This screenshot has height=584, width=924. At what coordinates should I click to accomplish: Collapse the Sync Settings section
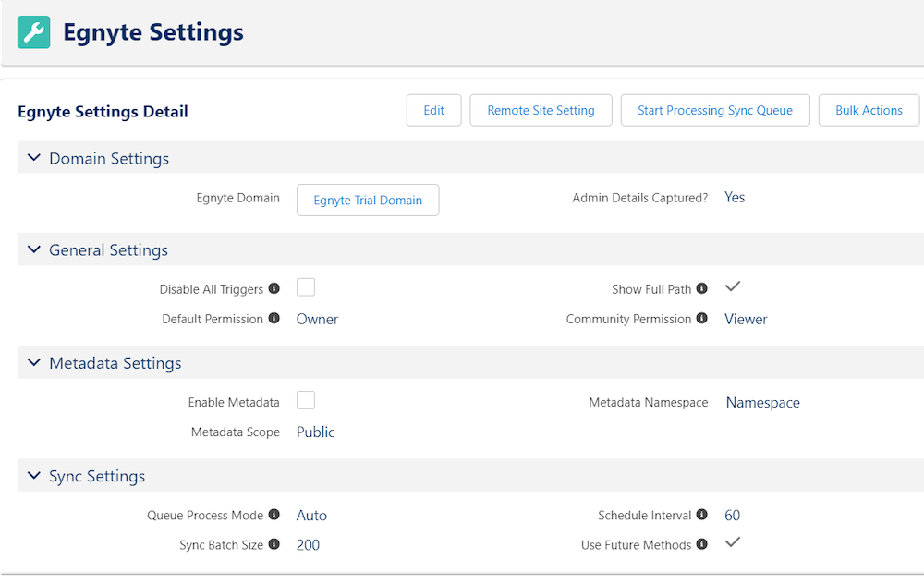(34, 476)
